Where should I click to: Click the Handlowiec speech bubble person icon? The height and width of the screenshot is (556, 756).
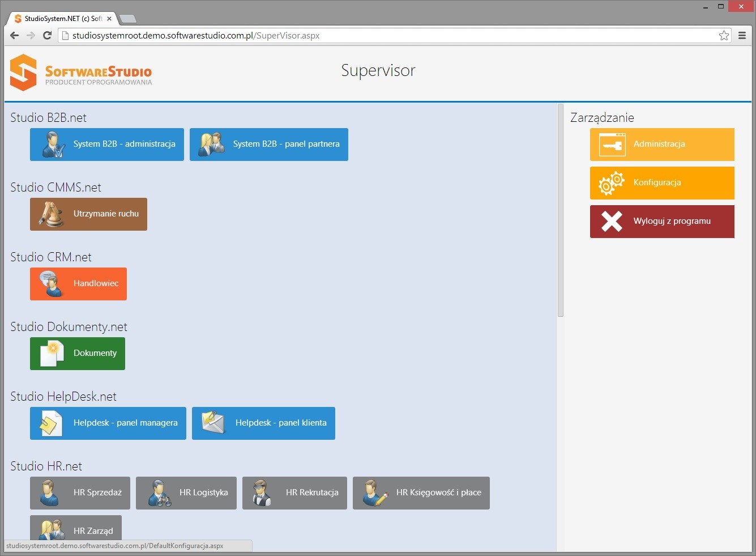[51, 284]
